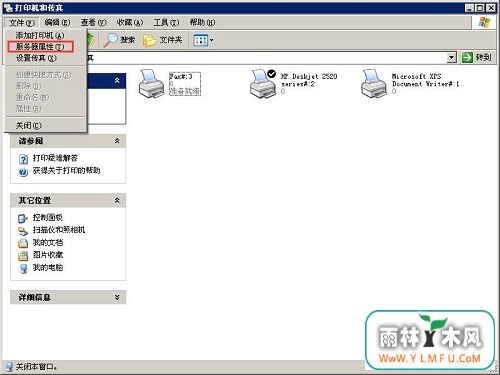Open the Search toolbar button
500x375 pixels.
click(x=119, y=40)
